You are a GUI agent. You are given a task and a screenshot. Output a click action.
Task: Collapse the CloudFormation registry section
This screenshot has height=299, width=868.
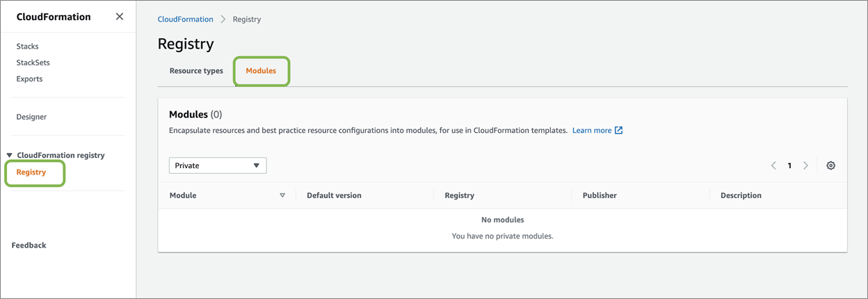[9, 155]
